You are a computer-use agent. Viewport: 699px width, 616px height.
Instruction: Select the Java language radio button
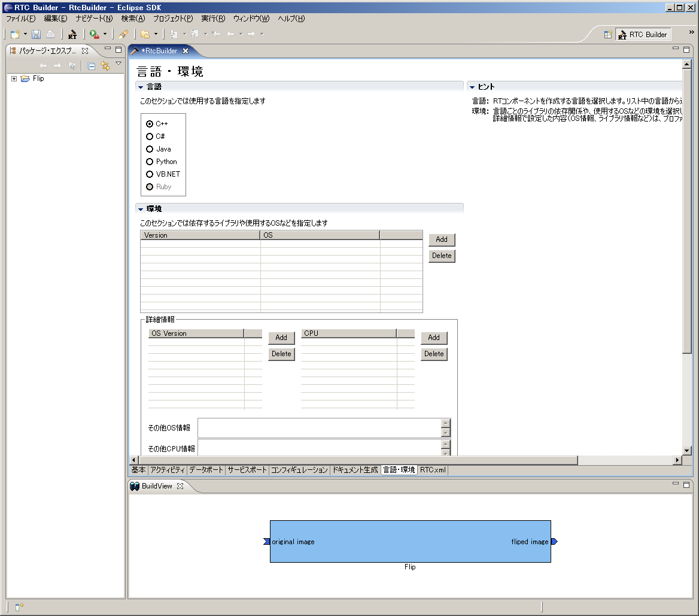click(149, 148)
